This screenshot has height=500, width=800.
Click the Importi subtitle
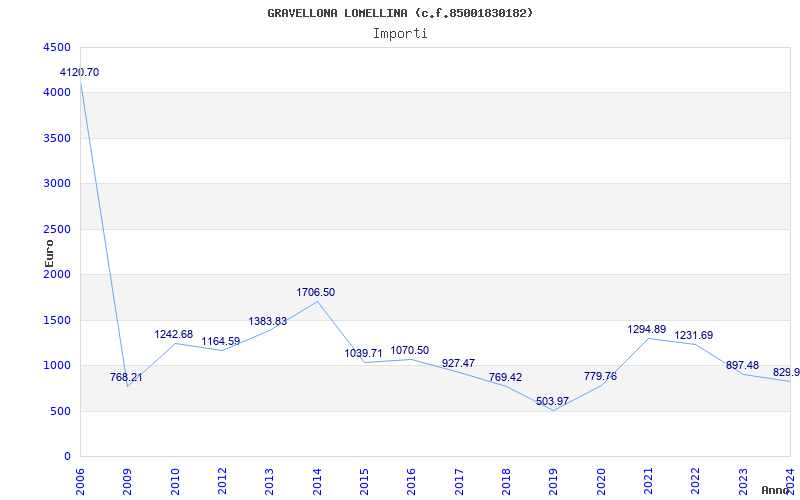click(400, 34)
